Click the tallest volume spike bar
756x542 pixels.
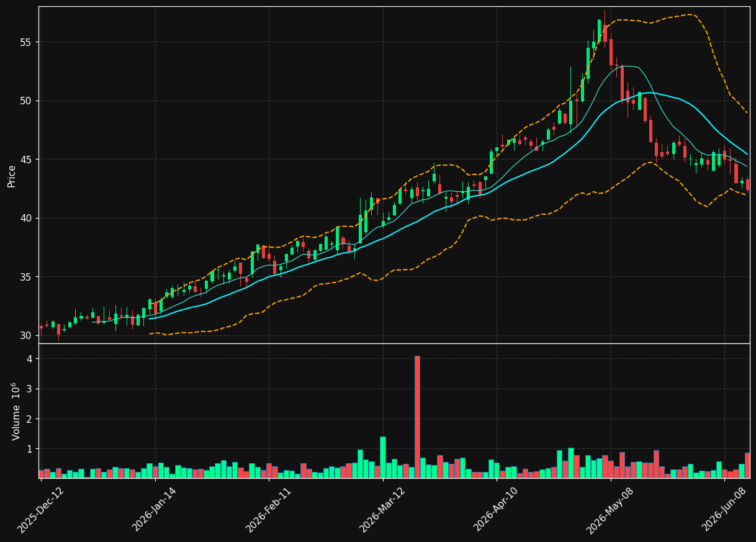417,417
